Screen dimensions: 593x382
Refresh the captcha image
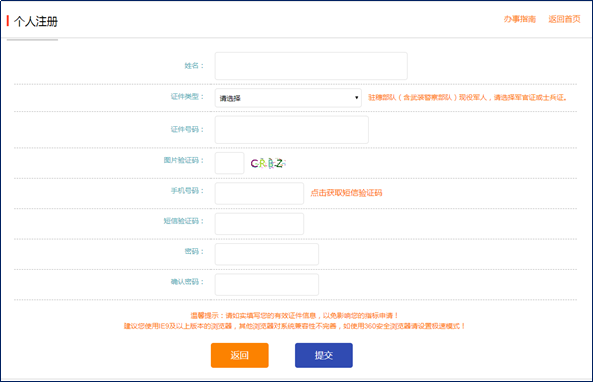tap(268, 163)
